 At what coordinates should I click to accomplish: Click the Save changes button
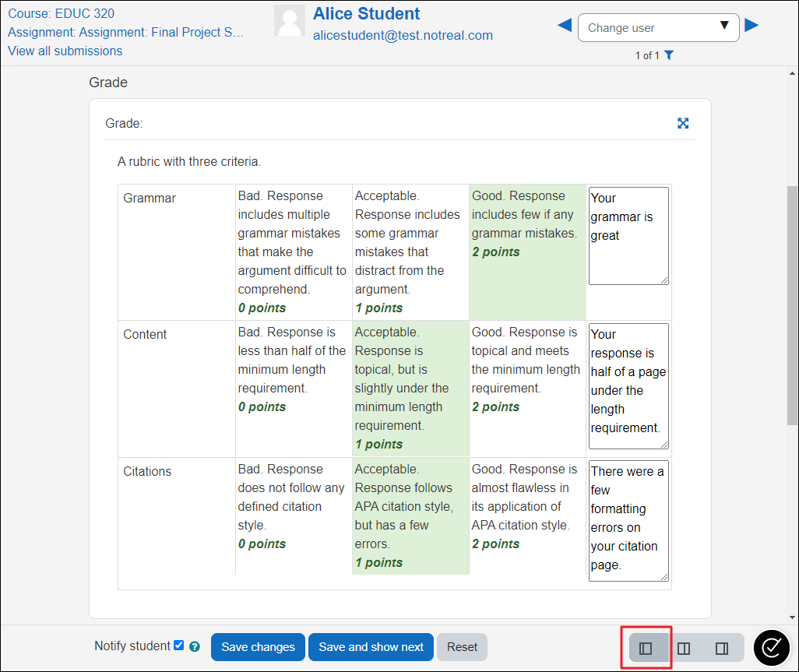click(x=258, y=647)
